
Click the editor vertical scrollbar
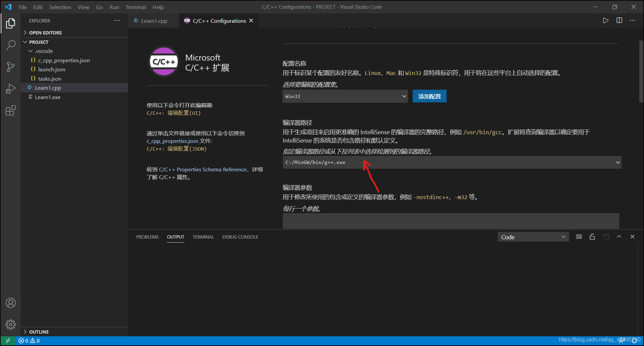(641, 71)
